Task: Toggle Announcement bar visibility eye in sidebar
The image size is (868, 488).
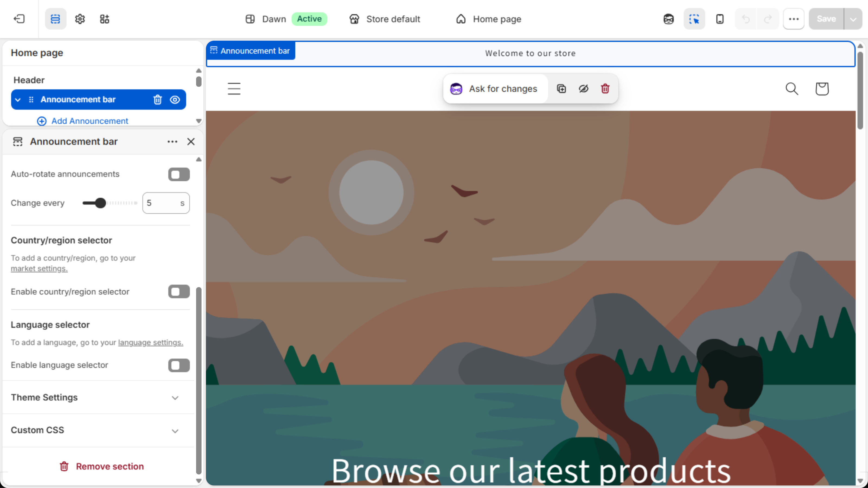Action: pyautogui.click(x=175, y=100)
